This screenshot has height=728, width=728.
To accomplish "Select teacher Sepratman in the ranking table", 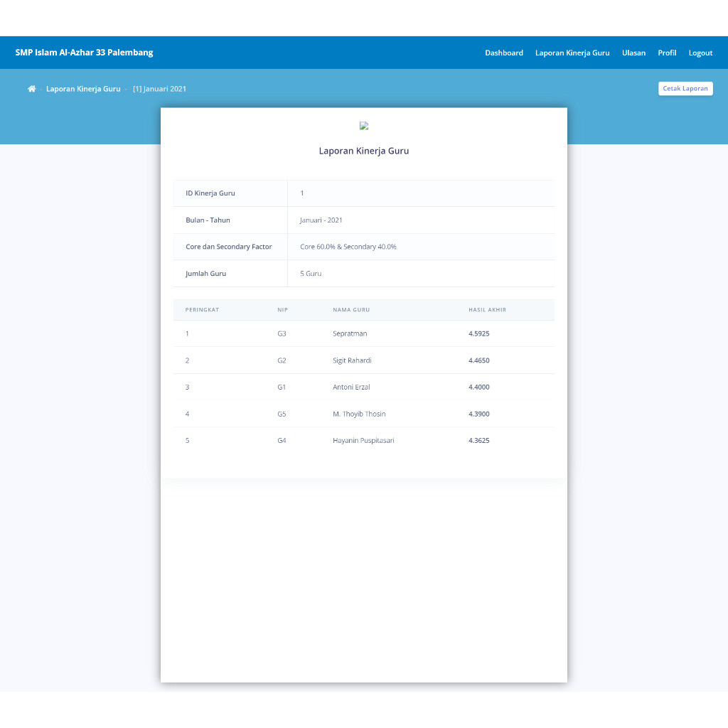I will point(350,333).
